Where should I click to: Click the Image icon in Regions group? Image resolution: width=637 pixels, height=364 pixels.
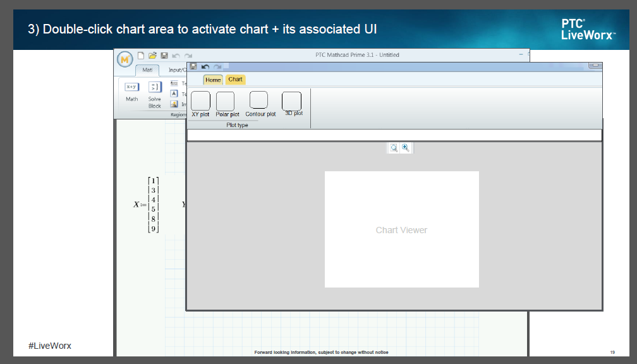174,104
